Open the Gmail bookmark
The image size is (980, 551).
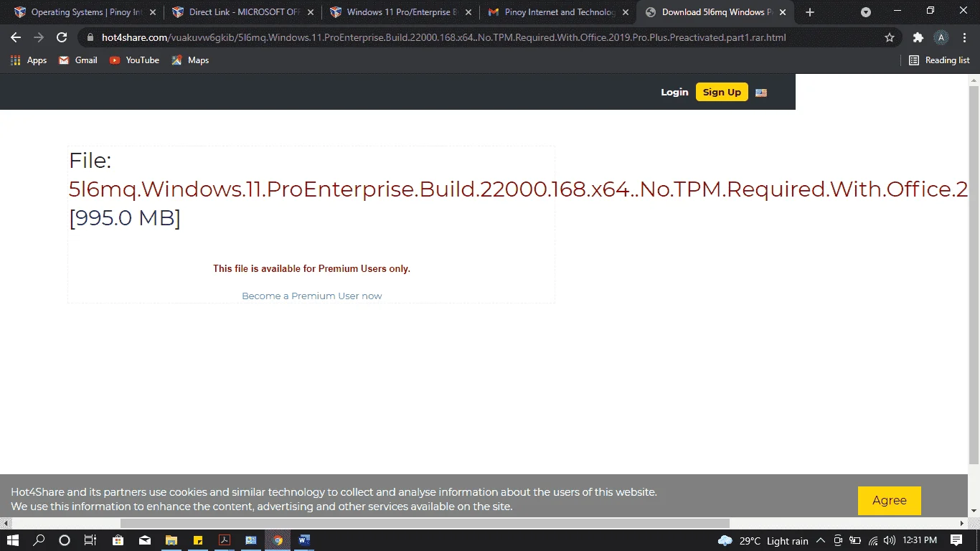click(77, 60)
